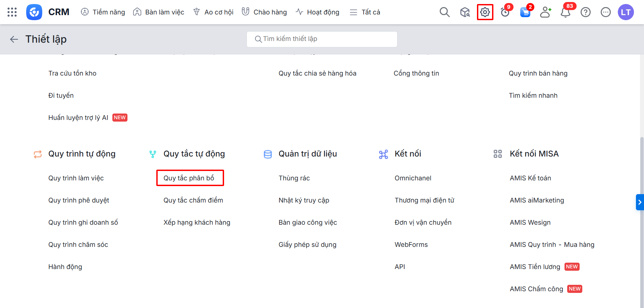Screen dimensions: 644x308
Task: Switch to the Tiềm năng tab
Action: [x=103, y=12]
